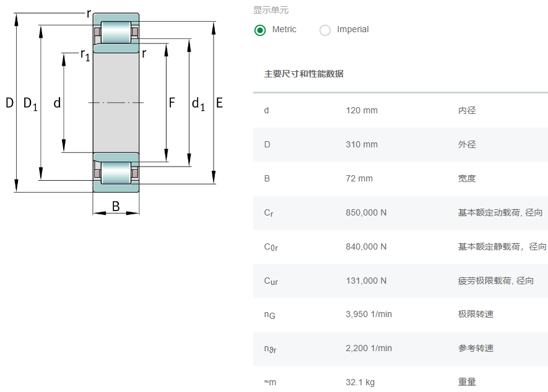Click the nG symbol in table

[269, 315]
